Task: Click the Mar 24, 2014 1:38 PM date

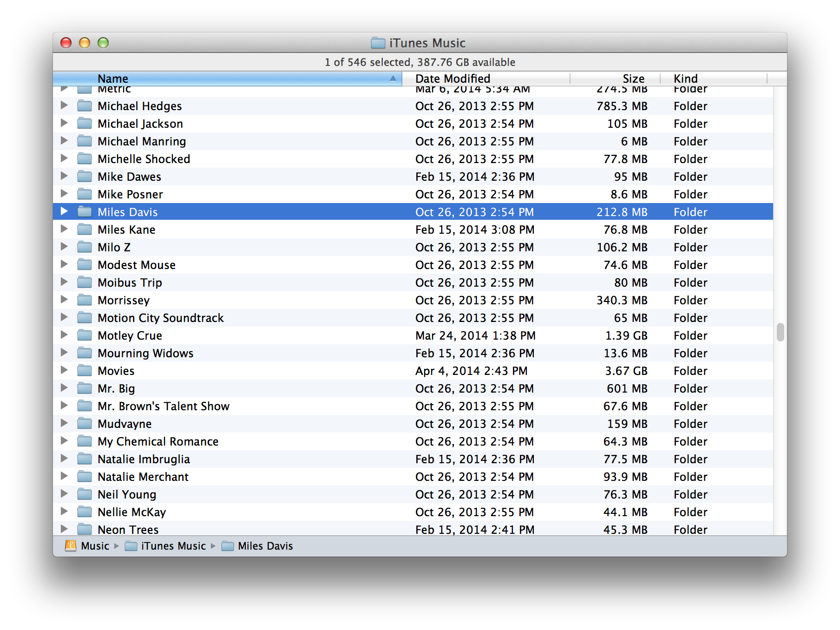Action: pyautogui.click(x=475, y=335)
